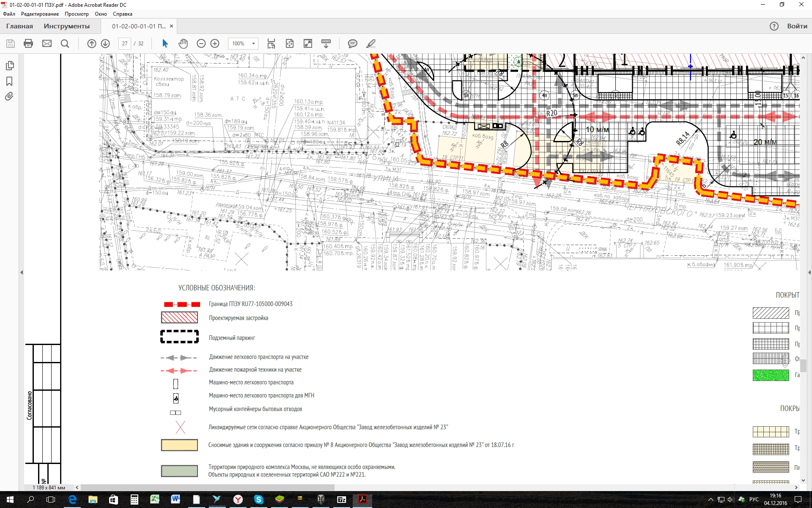Open the Редактирование menu
812x508 pixels.
40,14
